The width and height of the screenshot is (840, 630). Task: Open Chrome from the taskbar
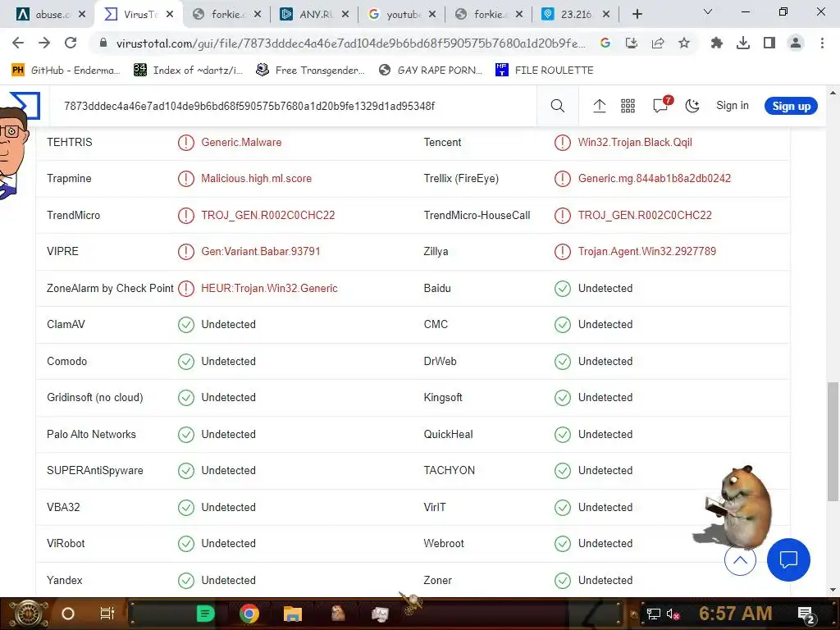(x=249, y=614)
